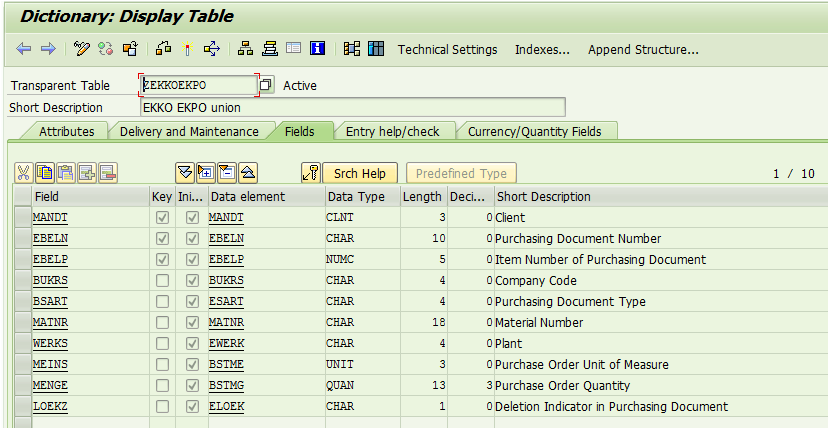
Task: Go forward with the right arrow icon
Action: [x=48, y=49]
